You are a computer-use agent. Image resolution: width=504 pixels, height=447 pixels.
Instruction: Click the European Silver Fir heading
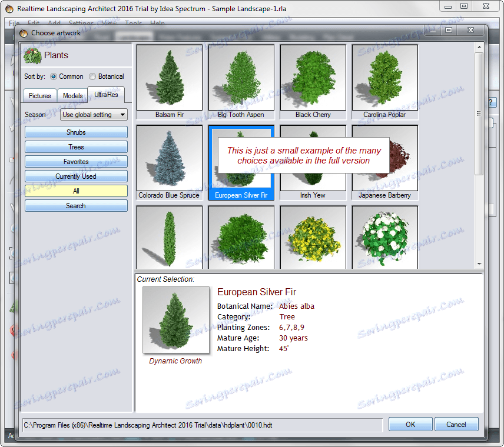pos(257,292)
